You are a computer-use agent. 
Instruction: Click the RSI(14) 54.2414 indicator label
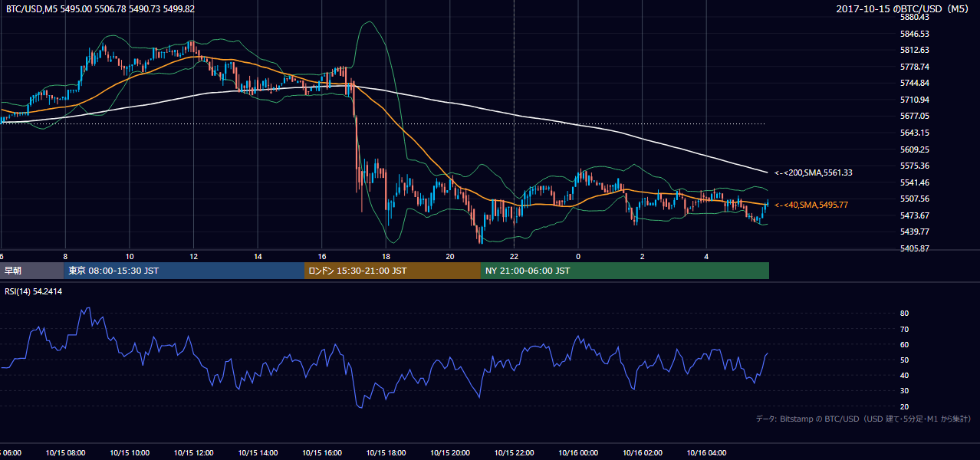coord(34,291)
